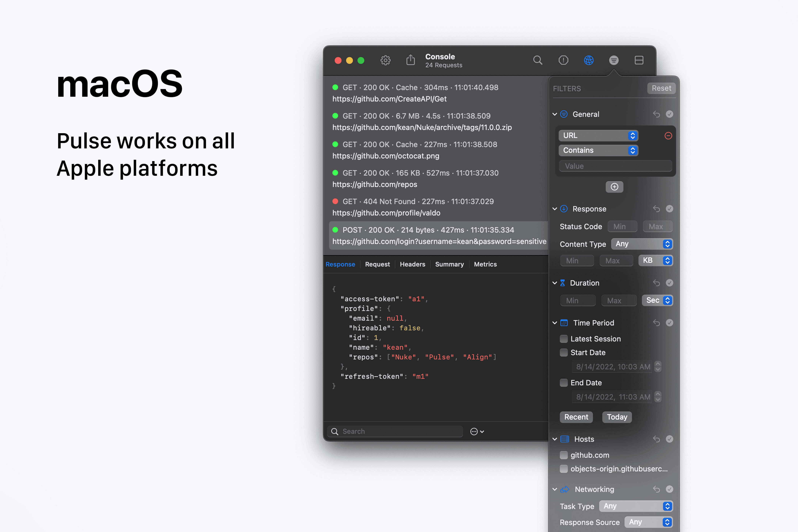Switch to the Headers tab
The height and width of the screenshot is (532, 798).
[x=412, y=264]
